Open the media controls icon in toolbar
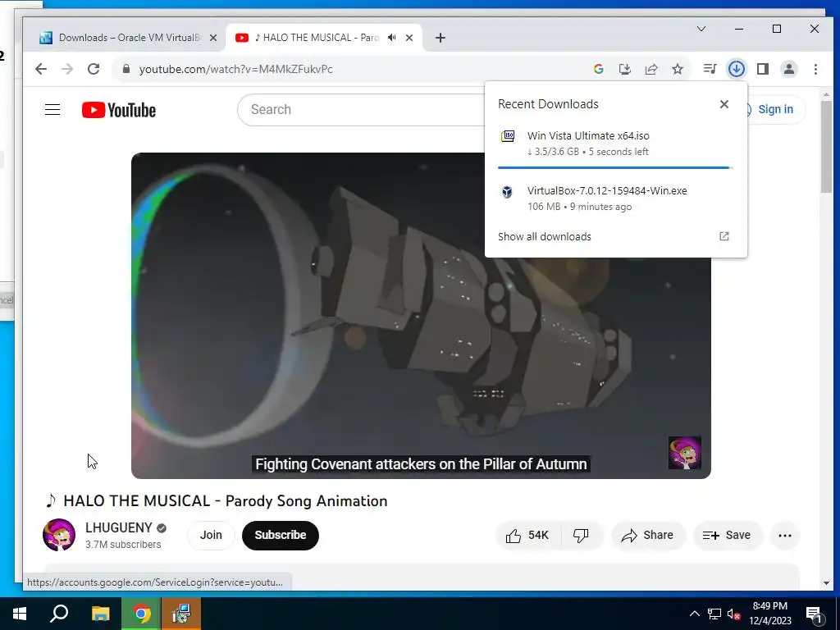Viewport: 840px width, 630px height. 710,69
